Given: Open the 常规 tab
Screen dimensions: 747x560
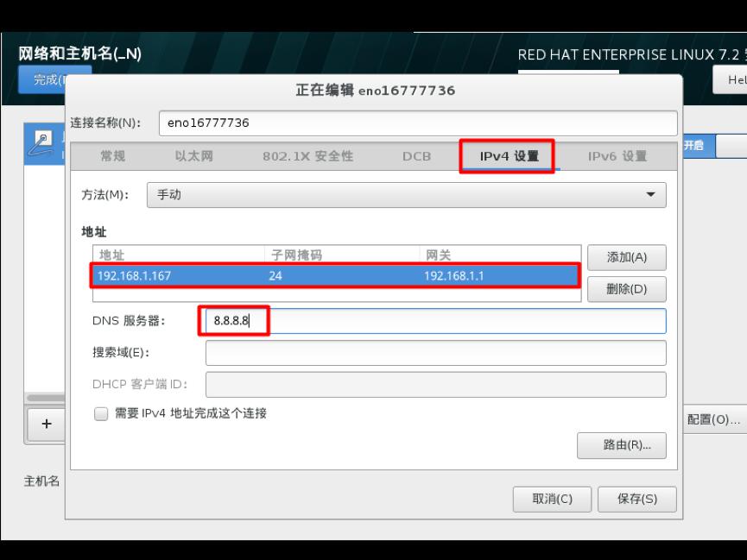Looking at the screenshot, I should tap(113, 156).
